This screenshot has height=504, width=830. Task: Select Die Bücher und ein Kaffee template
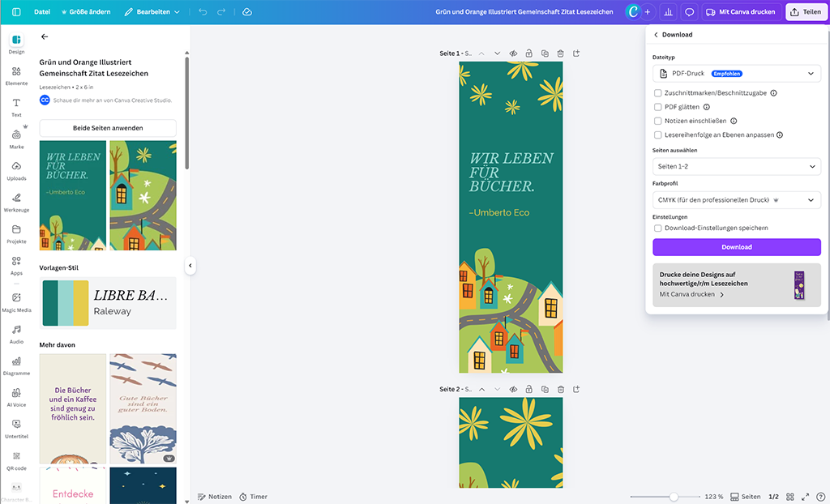click(73, 408)
